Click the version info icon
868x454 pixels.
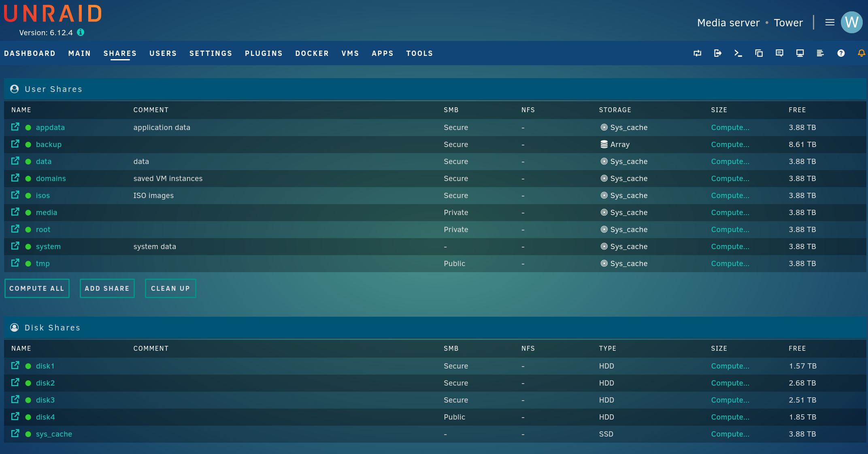81,32
